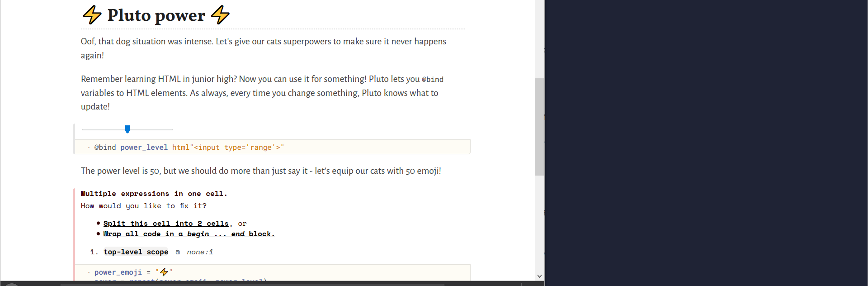Choose Wrap all code in begin end block

click(189, 234)
